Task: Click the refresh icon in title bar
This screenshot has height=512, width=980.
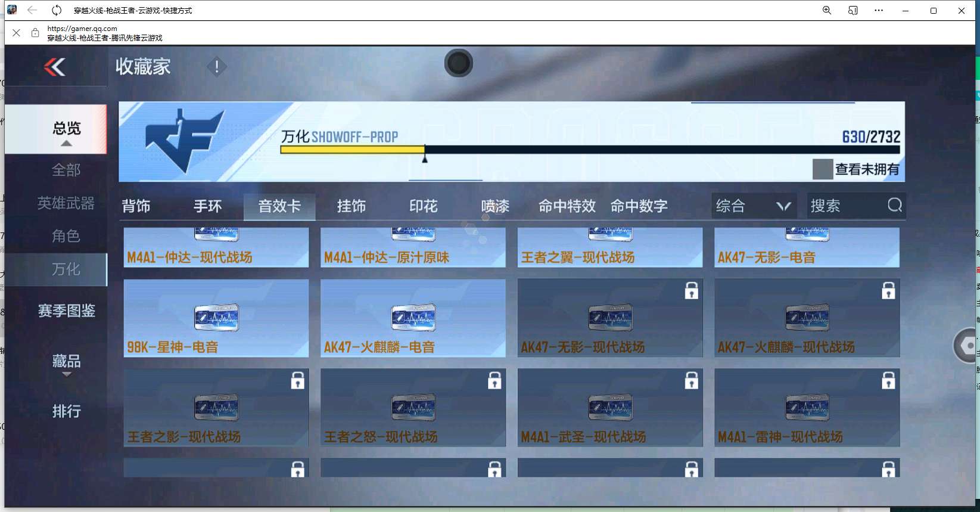Action: (57, 10)
